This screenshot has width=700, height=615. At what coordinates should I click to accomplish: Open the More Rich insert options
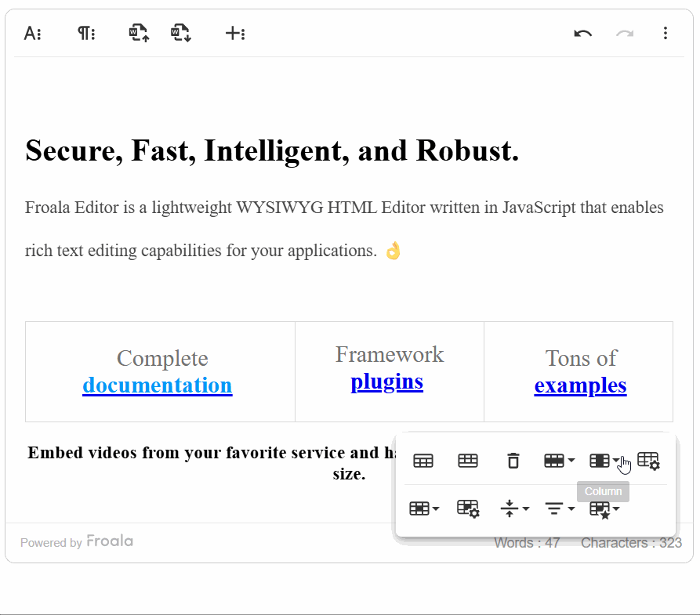pos(235,34)
